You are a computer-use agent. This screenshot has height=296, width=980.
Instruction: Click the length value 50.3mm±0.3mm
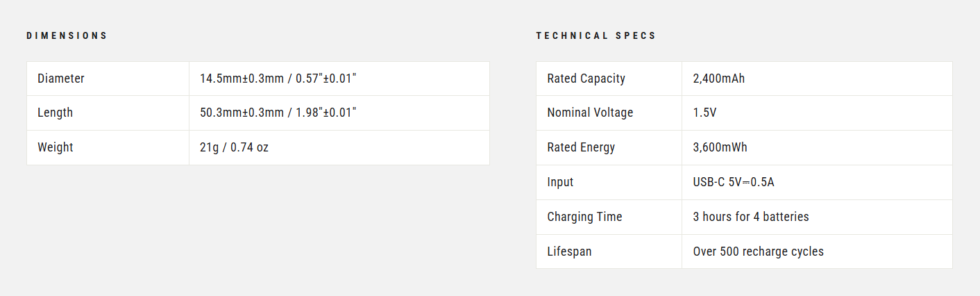point(242,113)
